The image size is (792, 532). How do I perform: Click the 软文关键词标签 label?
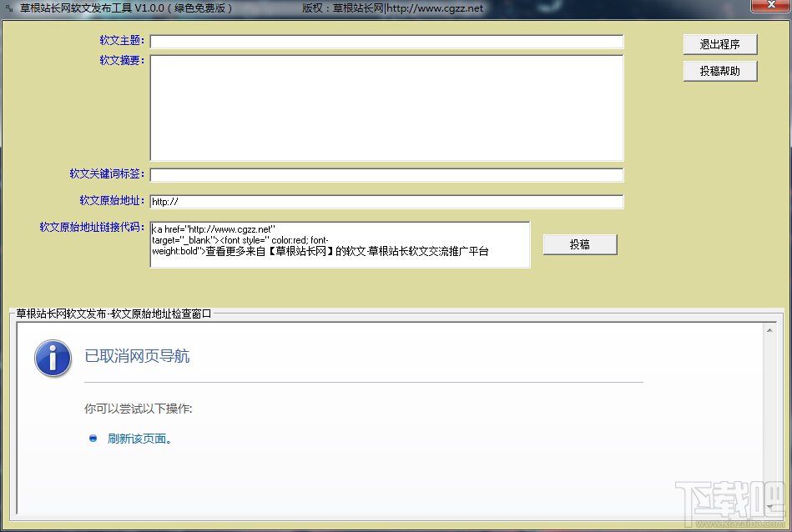(107, 173)
